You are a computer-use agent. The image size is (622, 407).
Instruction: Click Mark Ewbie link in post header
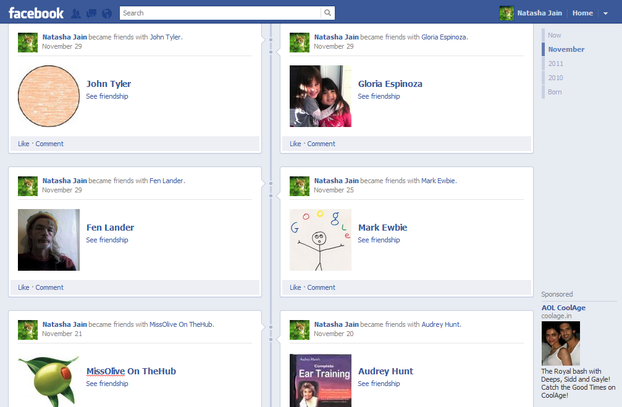pos(438,180)
